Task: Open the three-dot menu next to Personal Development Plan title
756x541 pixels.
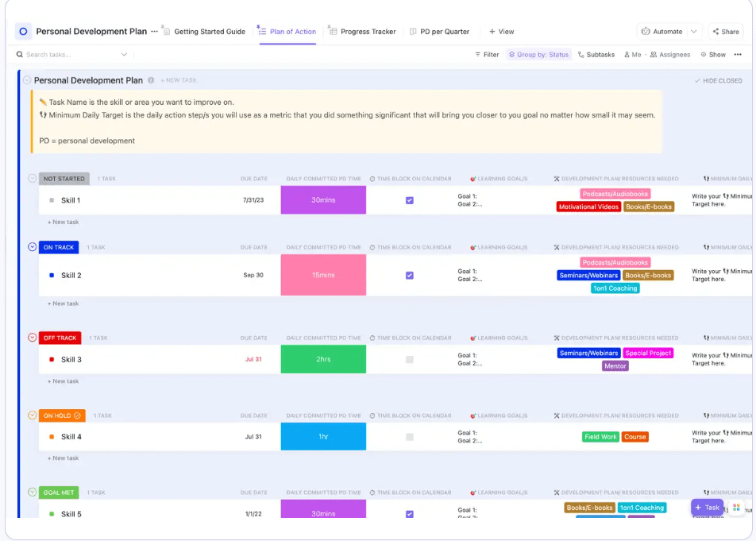Action: (154, 31)
